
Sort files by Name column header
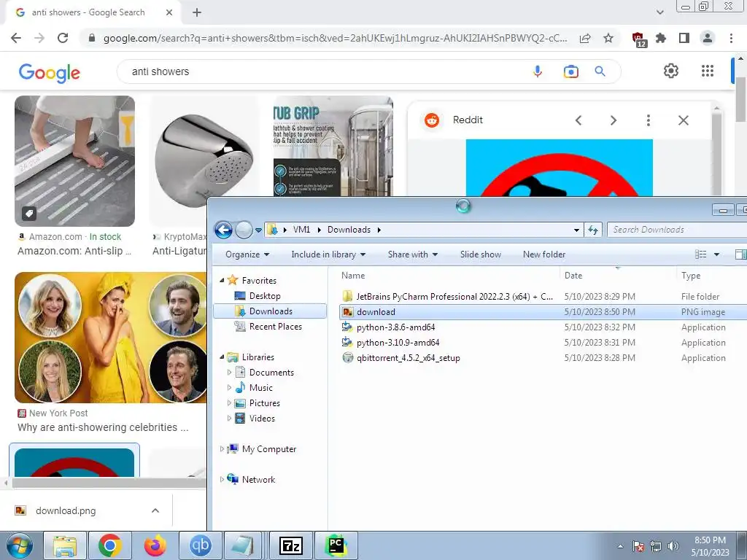tap(353, 275)
